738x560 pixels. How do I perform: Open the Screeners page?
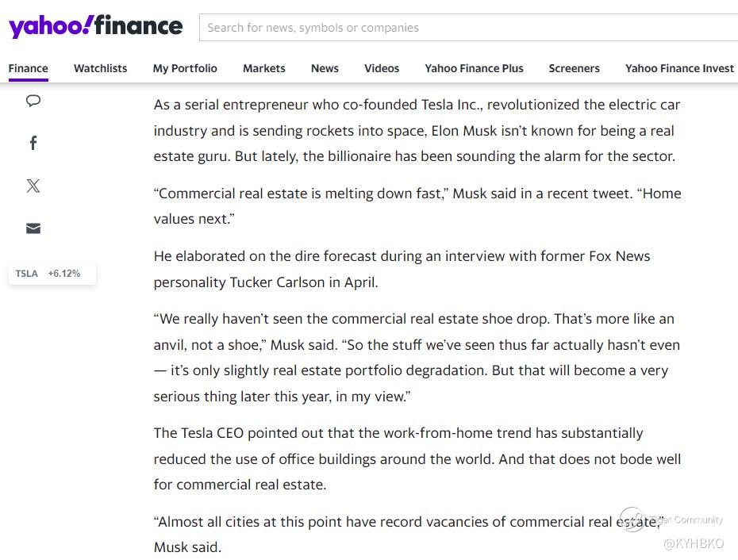point(574,68)
